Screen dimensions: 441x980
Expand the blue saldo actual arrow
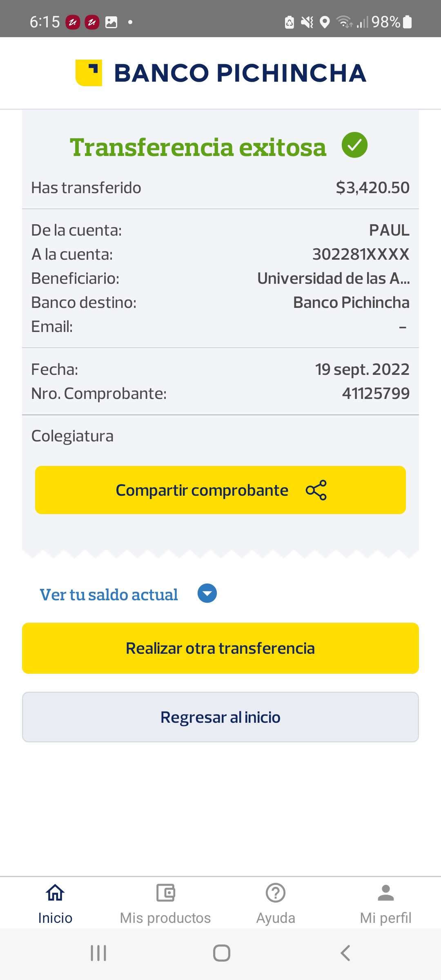click(207, 593)
